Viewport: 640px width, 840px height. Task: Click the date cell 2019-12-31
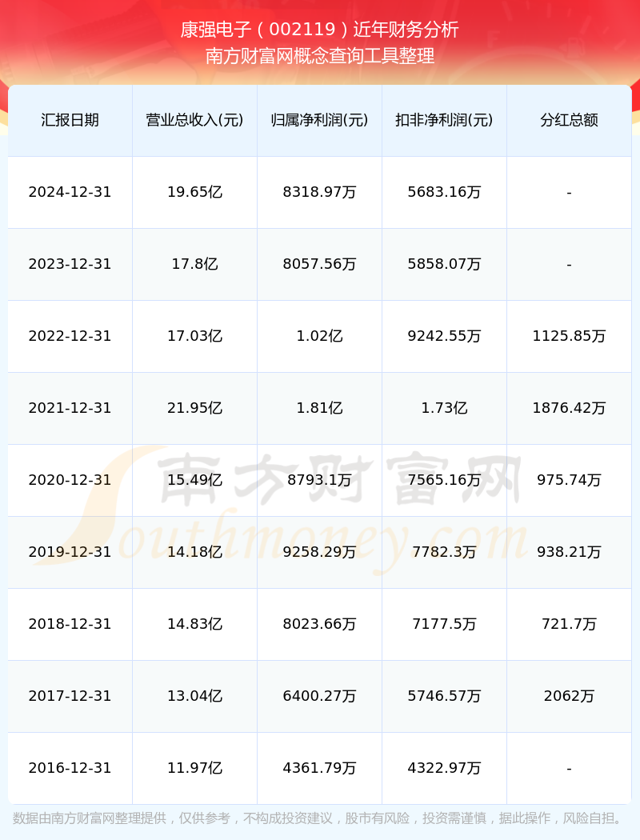click(70, 552)
